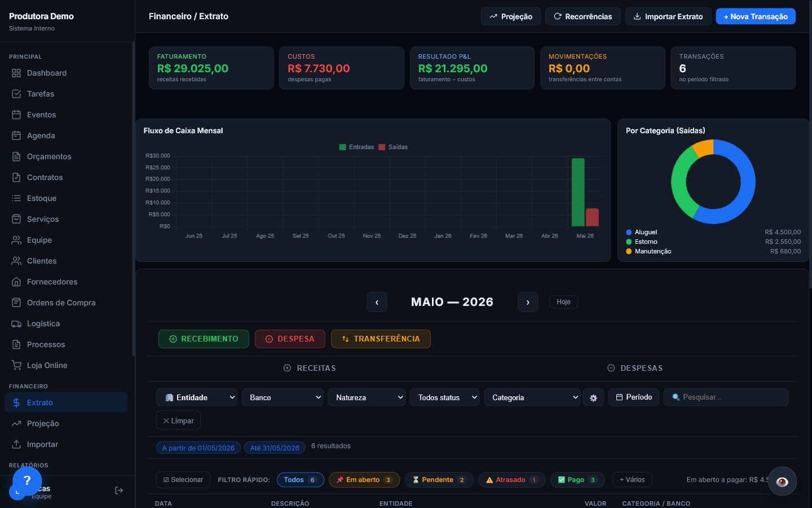Open Equipe people icon

tap(16, 240)
